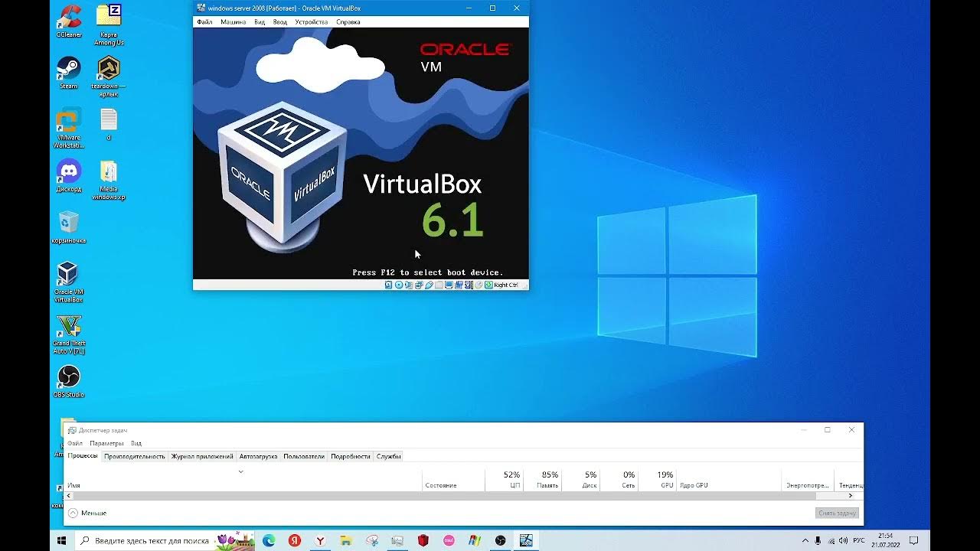Image resolution: width=980 pixels, height=551 pixels.
Task: Sort by ЦП column header
Action: tap(505, 480)
